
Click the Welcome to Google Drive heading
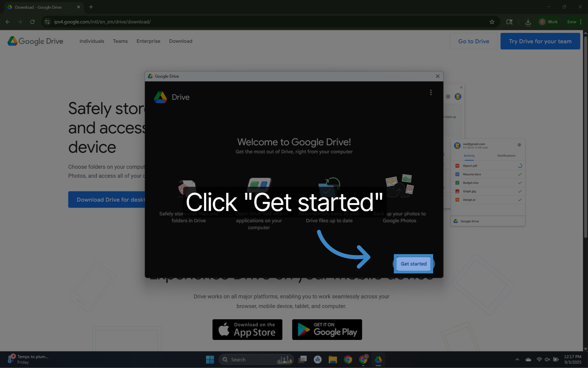(x=294, y=142)
